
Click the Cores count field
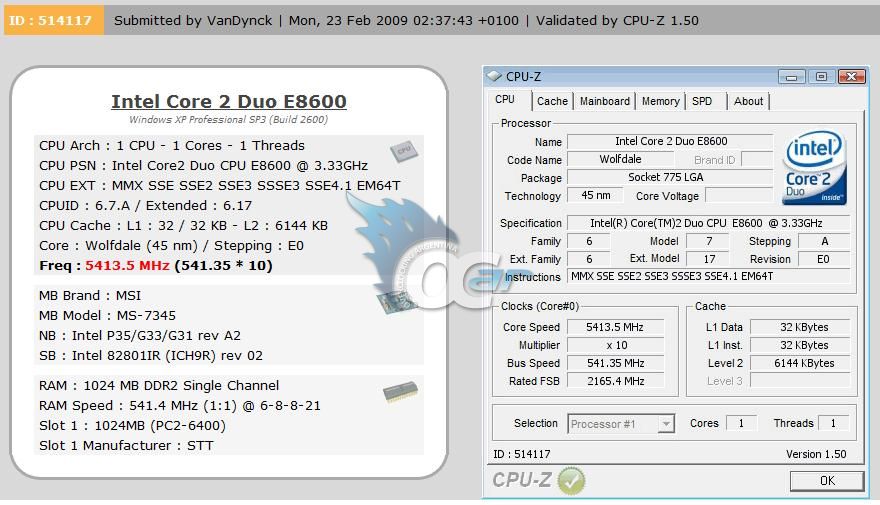tap(741, 424)
